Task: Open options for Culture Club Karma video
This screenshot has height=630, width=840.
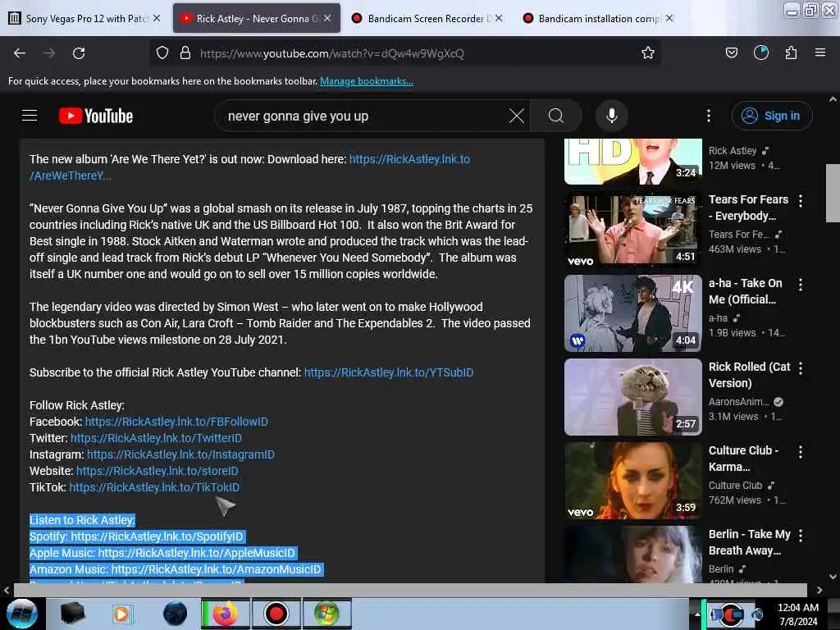Action: 801,452
